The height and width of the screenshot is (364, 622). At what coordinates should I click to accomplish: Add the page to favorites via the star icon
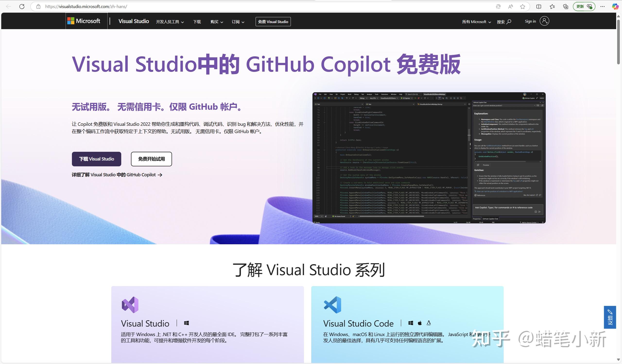coord(523,6)
